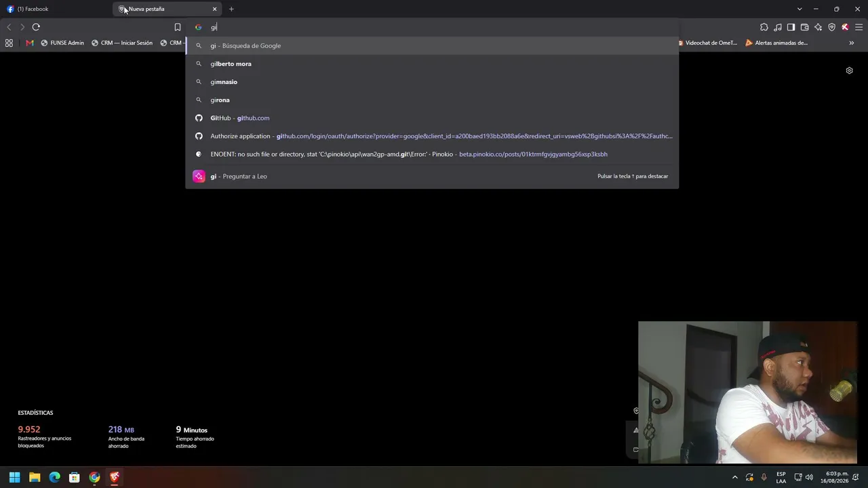Open a new tab with the plus button
This screenshot has height=488, width=868.
(231, 9)
